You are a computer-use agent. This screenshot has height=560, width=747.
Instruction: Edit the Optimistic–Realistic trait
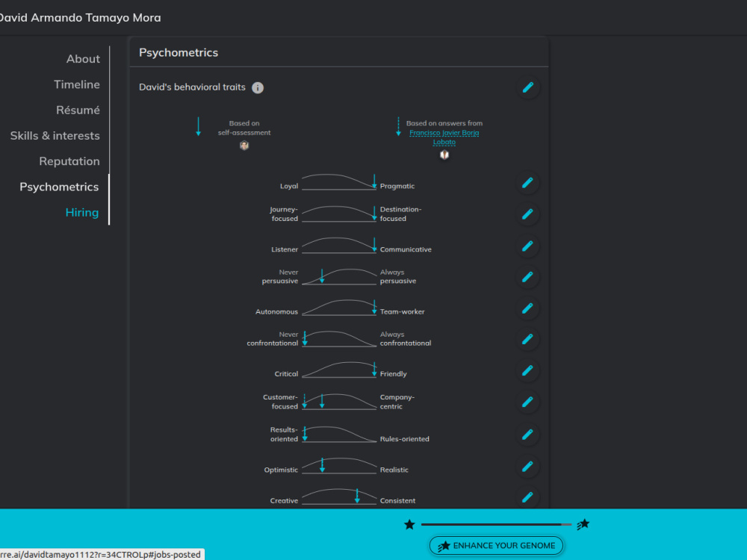tap(527, 466)
